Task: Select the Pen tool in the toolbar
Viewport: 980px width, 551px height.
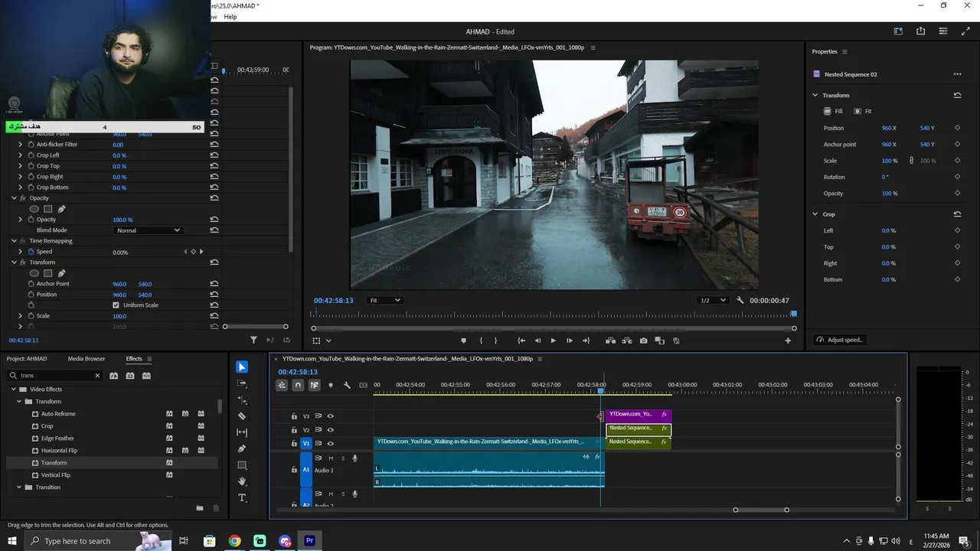Action: [x=242, y=448]
